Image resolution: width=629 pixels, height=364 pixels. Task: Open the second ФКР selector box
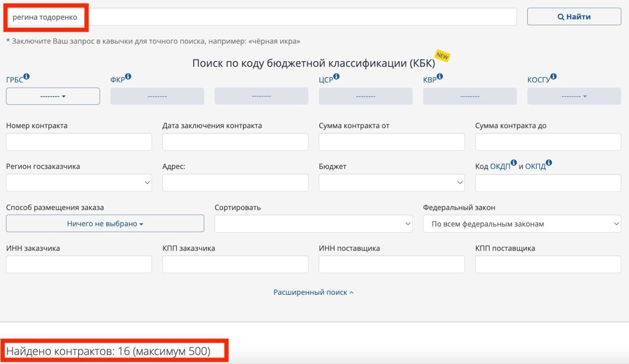coord(261,96)
